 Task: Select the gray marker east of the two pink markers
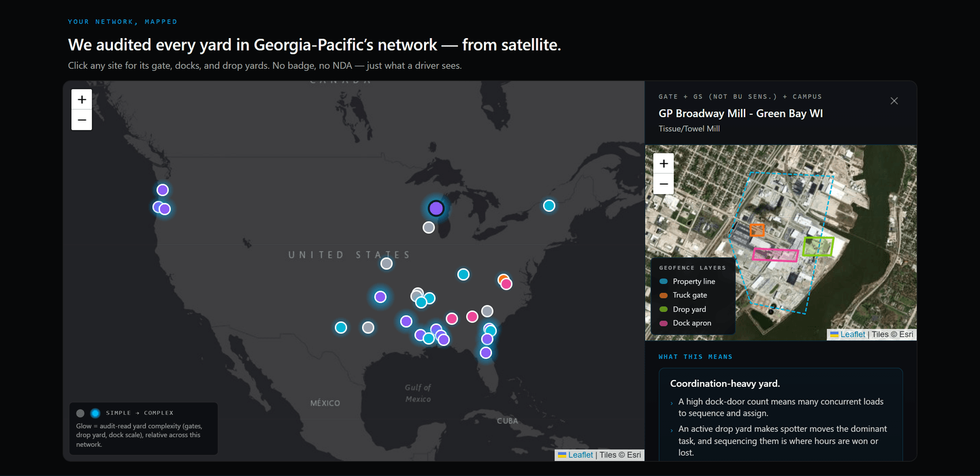(487, 311)
